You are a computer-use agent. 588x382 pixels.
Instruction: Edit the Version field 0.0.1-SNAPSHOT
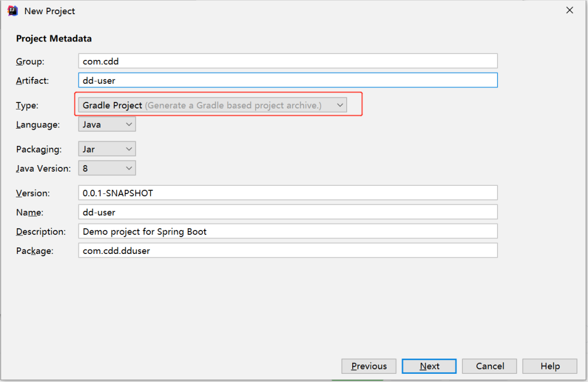[287, 193]
